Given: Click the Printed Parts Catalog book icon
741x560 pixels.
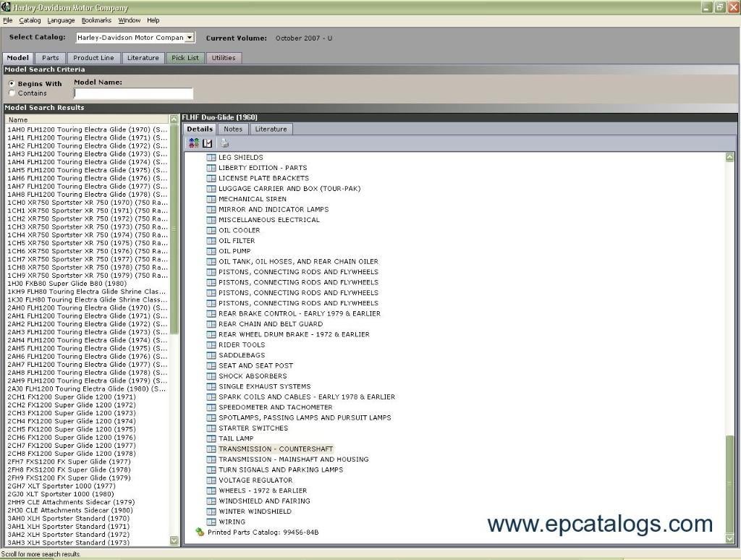Looking at the screenshot, I should [x=200, y=532].
